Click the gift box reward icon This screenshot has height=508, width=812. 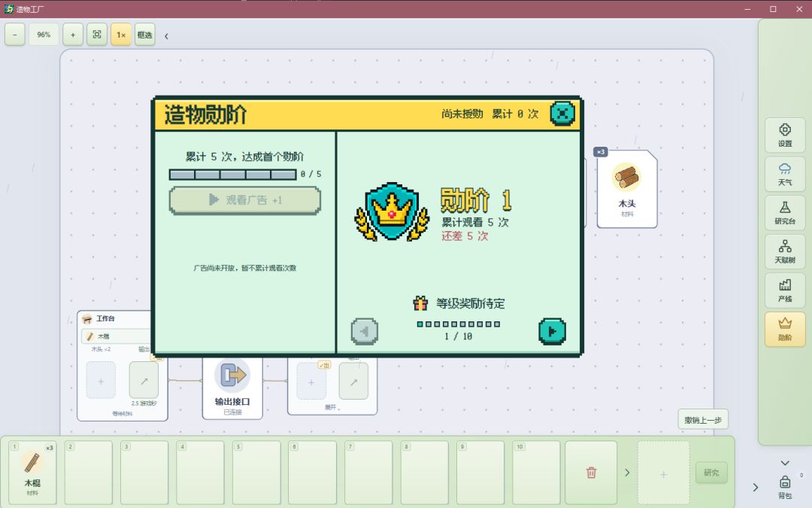click(420, 303)
